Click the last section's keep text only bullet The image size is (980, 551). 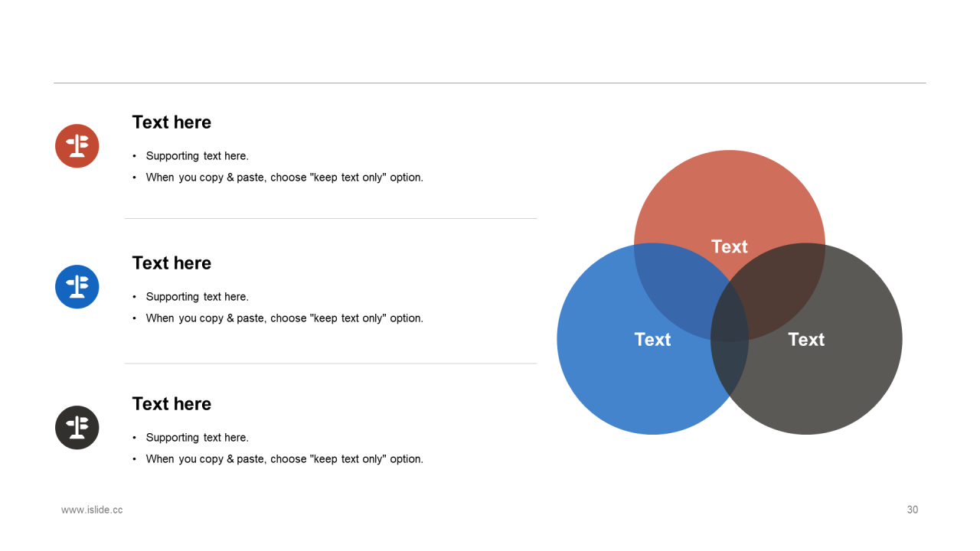click(285, 459)
